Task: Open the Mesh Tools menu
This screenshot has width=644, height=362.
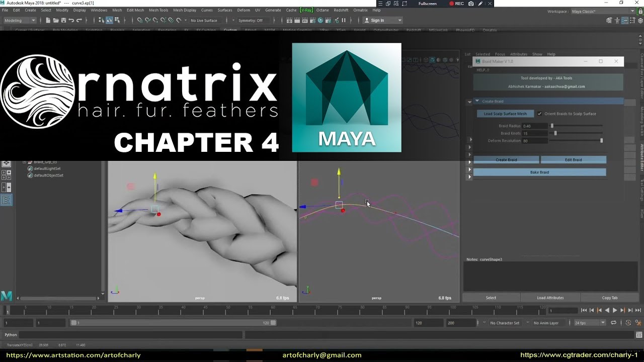Action: coord(158,10)
